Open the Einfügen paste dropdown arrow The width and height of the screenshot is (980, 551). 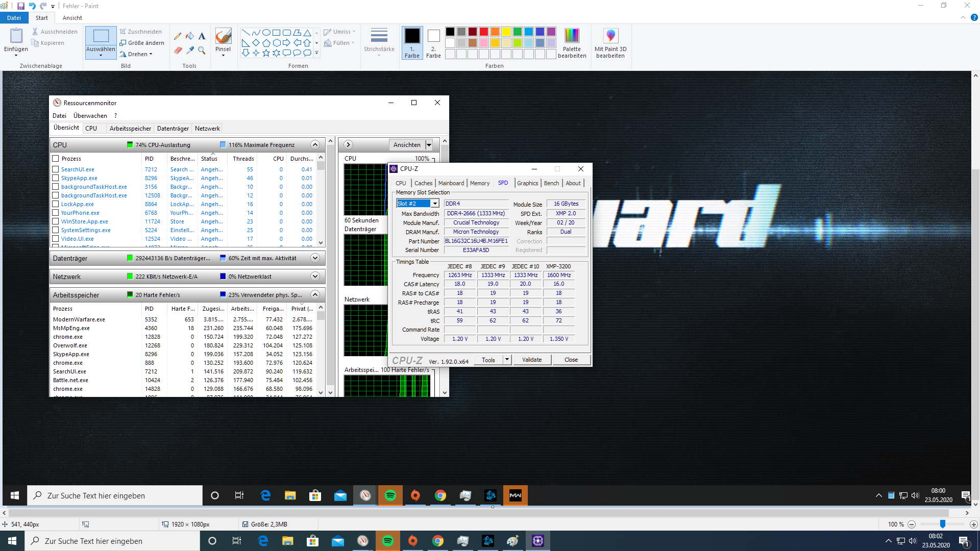pyautogui.click(x=16, y=55)
